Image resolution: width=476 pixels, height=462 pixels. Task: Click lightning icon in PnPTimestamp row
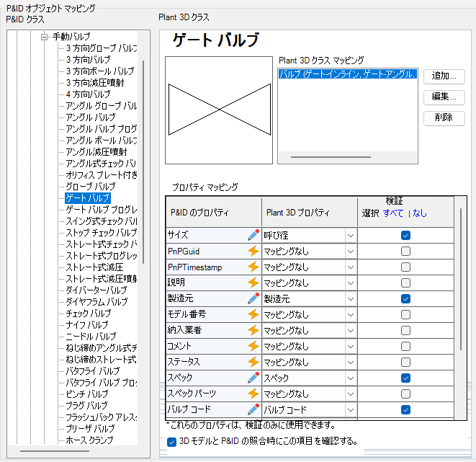253,267
